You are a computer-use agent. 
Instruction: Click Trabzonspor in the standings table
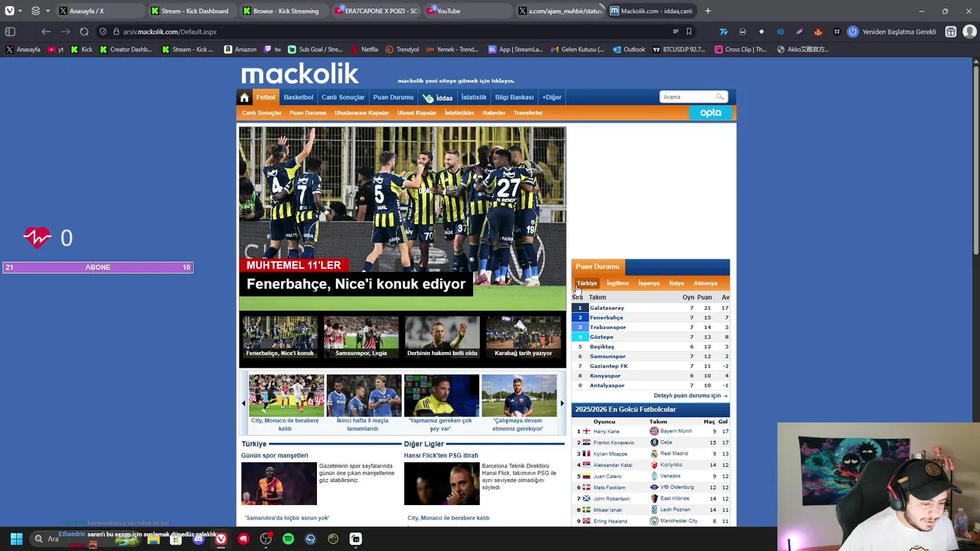pos(608,328)
